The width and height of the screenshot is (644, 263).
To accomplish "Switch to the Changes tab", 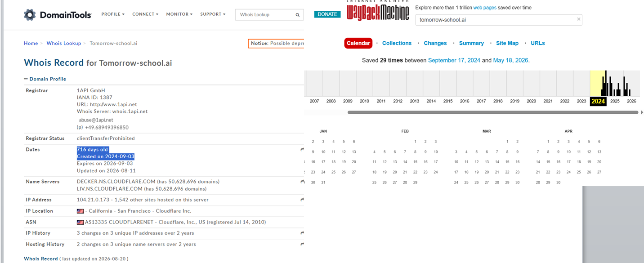I will pos(435,43).
